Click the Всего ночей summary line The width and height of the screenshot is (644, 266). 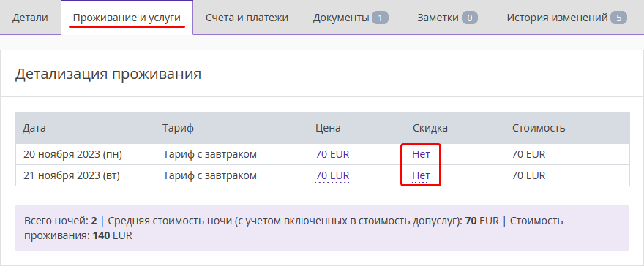click(x=321, y=228)
